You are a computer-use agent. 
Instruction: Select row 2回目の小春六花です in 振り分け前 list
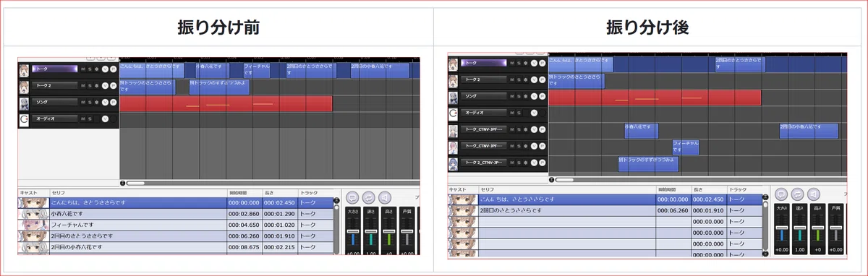pyautogui.click(x=176, y=247)
